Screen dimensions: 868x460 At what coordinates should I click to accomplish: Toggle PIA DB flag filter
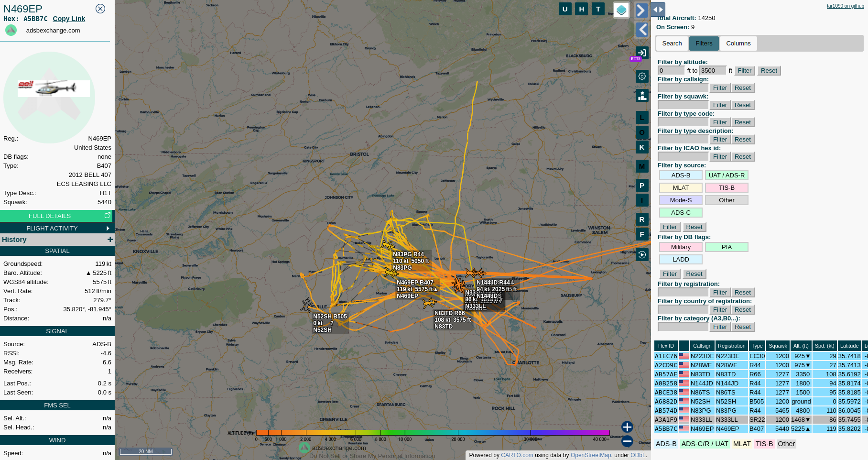(727, 247)
